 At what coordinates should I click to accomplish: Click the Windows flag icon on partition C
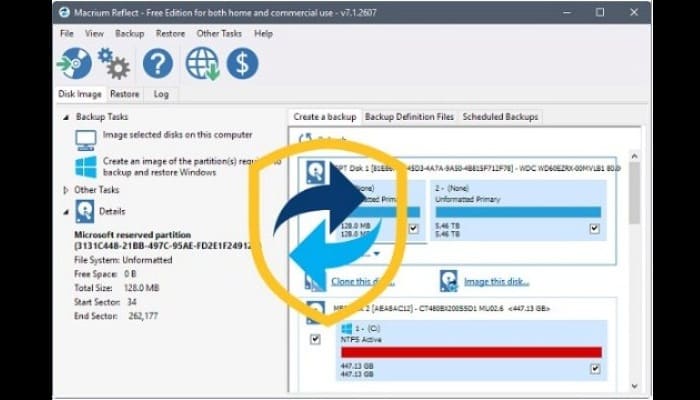(x=346, y=329)
